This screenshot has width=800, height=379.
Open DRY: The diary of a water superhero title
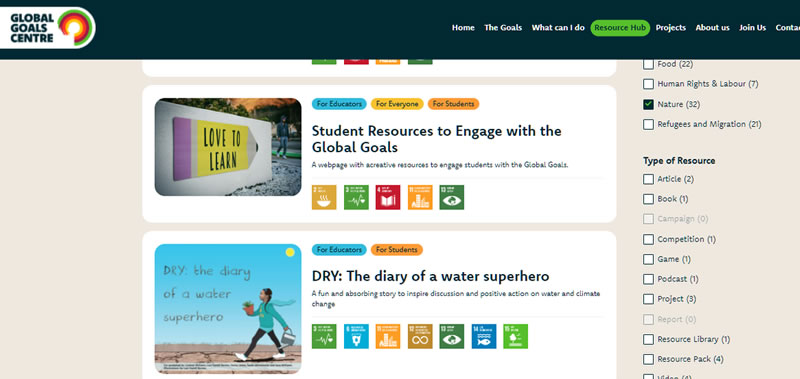430,276
